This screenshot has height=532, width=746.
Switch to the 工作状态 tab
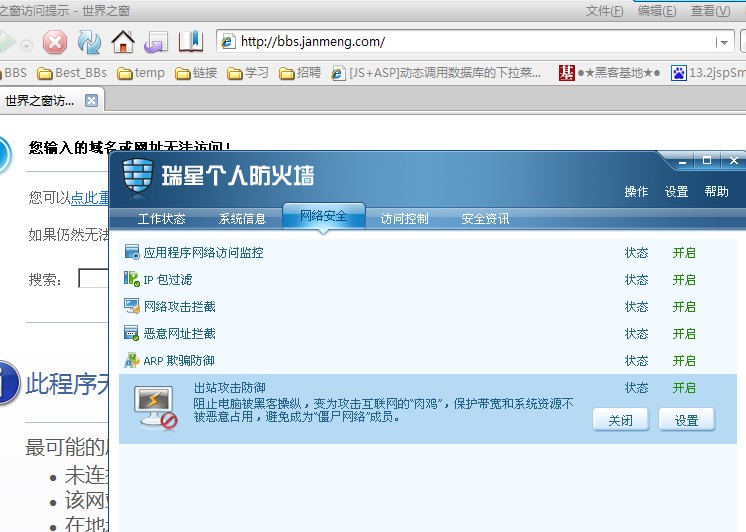pyautogui.click(x=161, y=219)
